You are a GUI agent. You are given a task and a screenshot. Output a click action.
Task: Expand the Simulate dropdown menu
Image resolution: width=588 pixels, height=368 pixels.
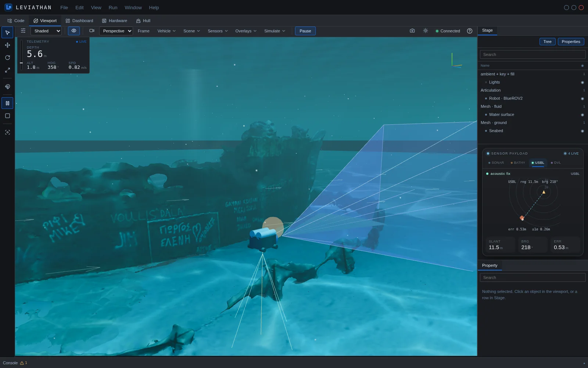click(x=275, y=31)
